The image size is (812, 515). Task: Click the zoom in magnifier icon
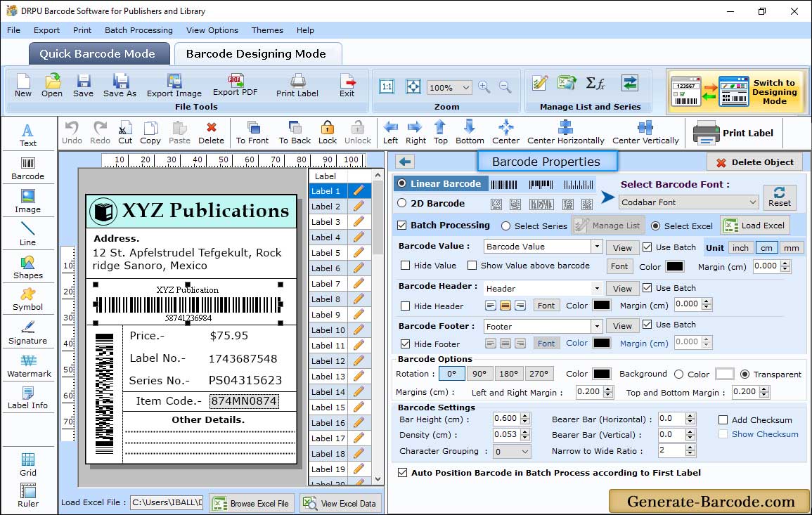pyautogui.click(x=484, y=87)
